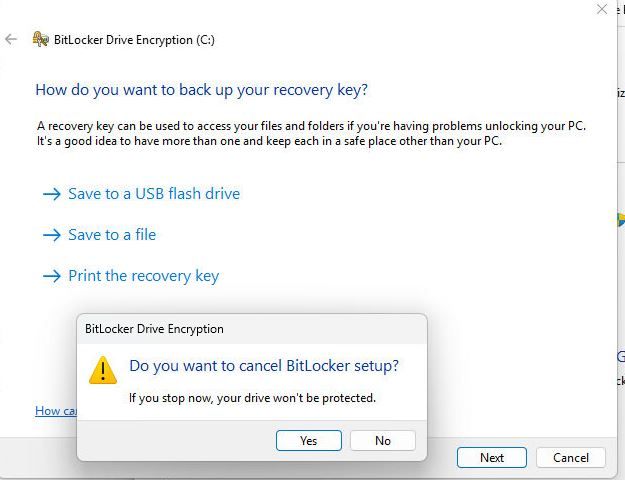Select Print the recovery key
The width and height of the screenshot is (625, 480).
tap(143, 276)
